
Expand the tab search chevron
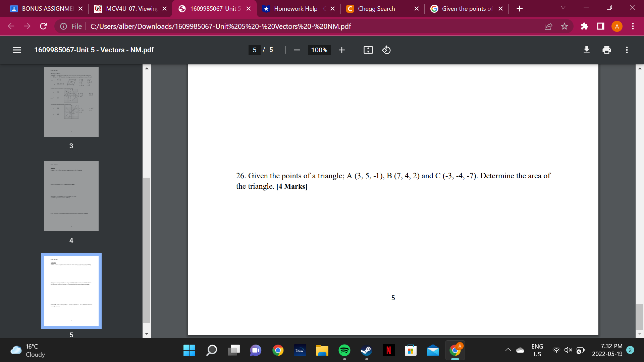click(x=563, y=7)
